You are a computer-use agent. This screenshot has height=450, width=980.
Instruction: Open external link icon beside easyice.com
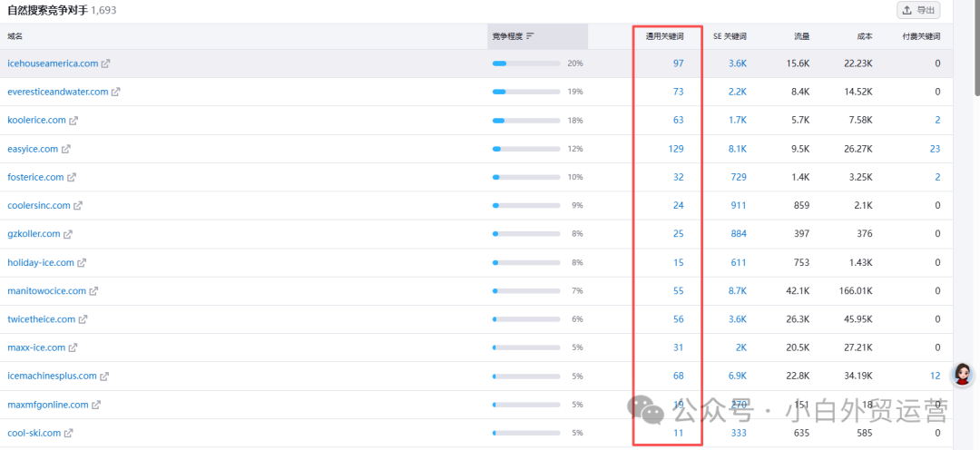coord(65,149)
